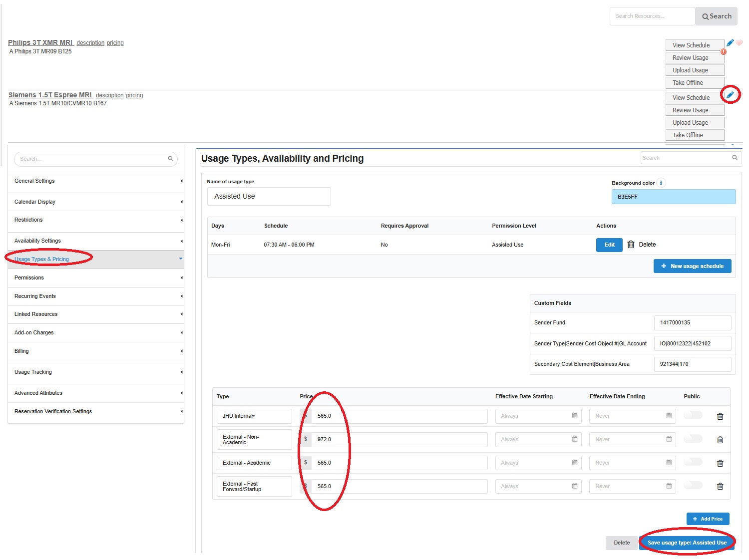Open Availability Settings menu item
Viewport: 749px width, 560px height.
(x=37, y=241)
